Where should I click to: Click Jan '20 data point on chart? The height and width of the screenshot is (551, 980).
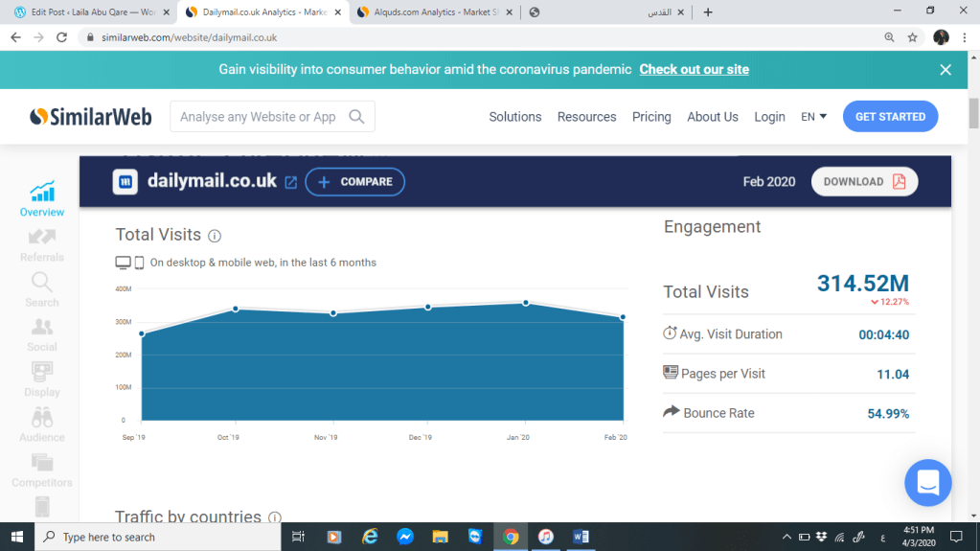pos(526,303)
